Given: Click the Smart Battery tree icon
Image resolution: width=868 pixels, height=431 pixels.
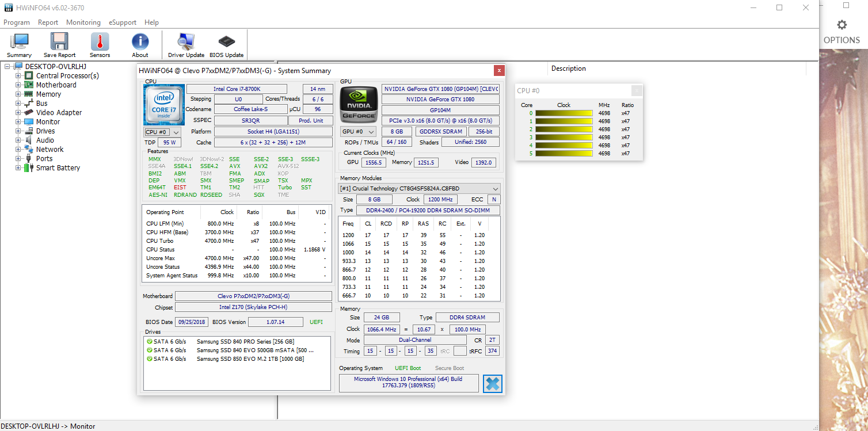Looking at the screenshot, I should point(28,167).
